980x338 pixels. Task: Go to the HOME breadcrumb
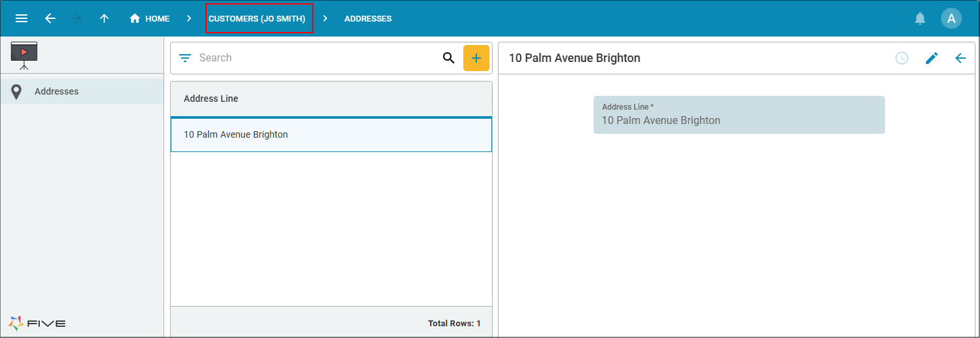tap(150, 18)
